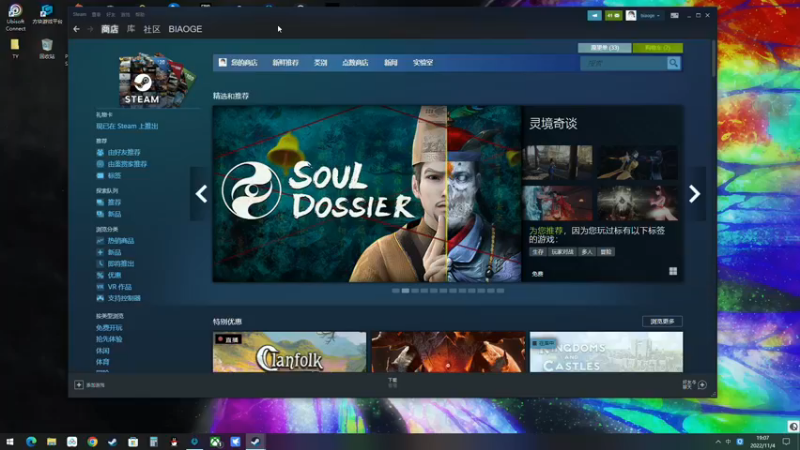Open 新闻 in store navigation bar
The width and height of the screenshot is (800, 450).
click(x=391, y=63)
